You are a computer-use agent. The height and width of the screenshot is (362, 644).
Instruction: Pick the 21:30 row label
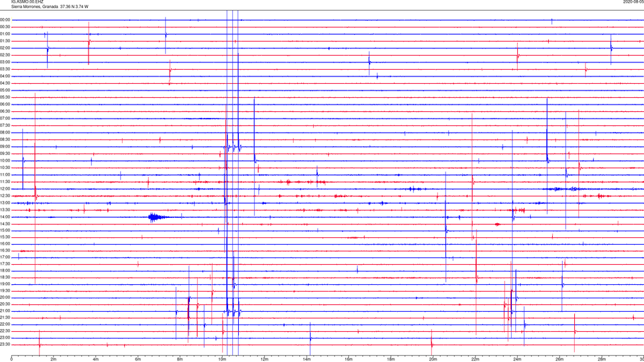pyautogui.click(x=5, y=318)
